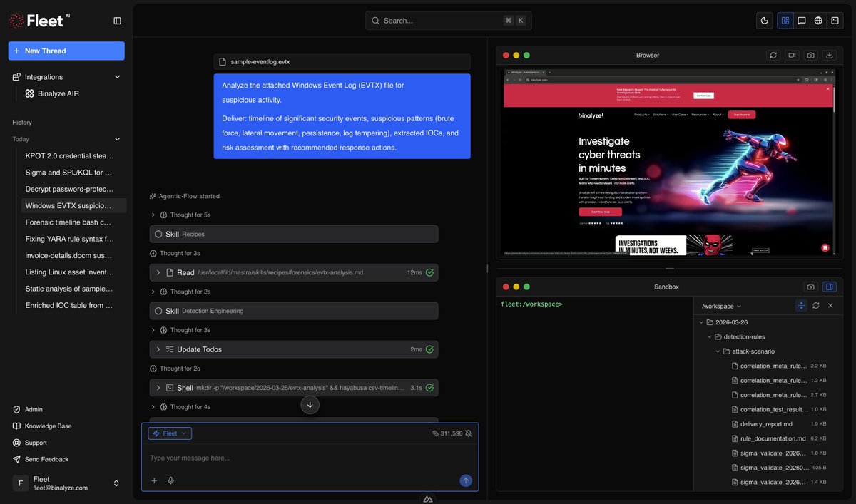Open Binalyze AIR integration
Screen dimensions: 856x504
click(58, 93)
